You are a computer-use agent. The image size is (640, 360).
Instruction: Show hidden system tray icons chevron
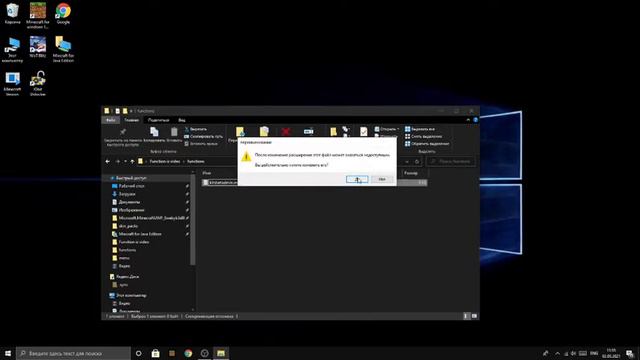[x=557, y=353]
